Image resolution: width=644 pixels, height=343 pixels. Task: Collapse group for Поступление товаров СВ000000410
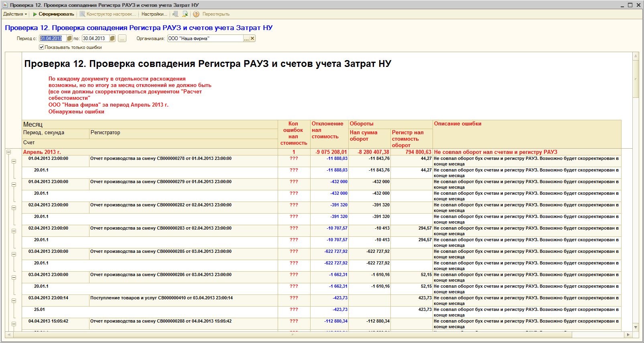[x=14, y=301]
